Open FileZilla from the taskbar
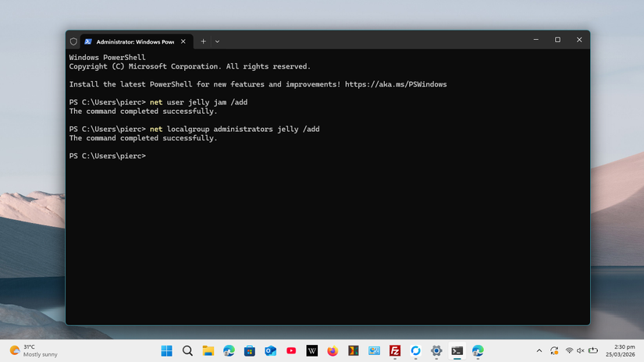Viewport: 644px width, 362px height. [395, 350]
